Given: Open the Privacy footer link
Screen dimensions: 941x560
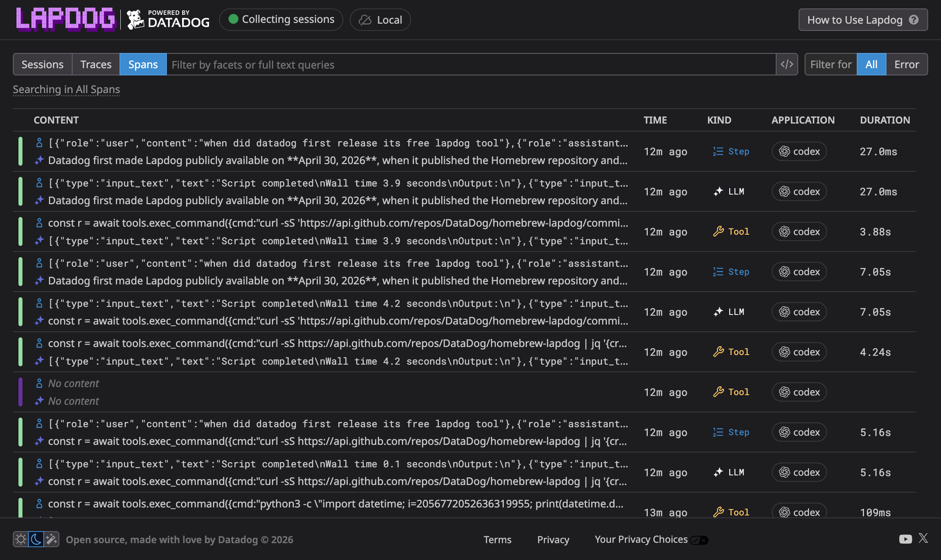Looking at the screenshot, I should click(553, 540).
